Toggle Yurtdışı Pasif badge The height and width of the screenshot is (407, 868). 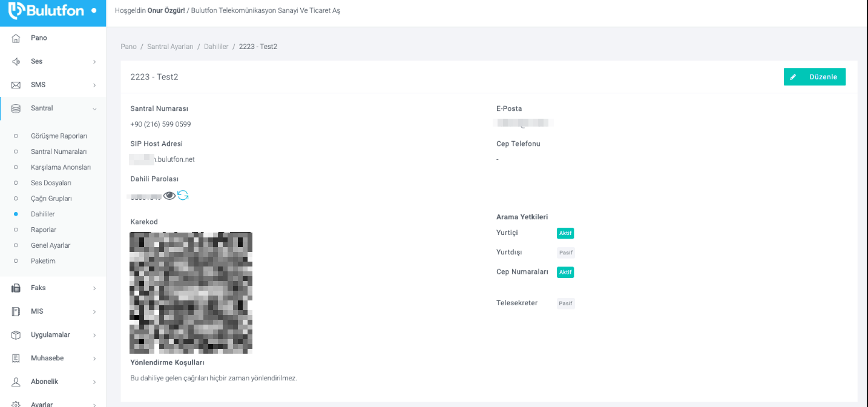pyautogui.click(x=565, y=253)
